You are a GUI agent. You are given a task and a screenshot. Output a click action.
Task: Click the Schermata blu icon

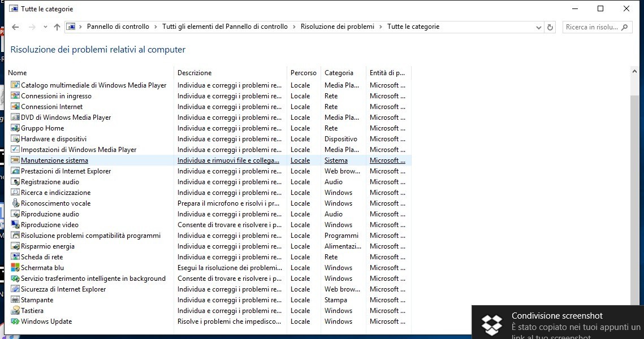pyautogui.click(x=15, y=268)
